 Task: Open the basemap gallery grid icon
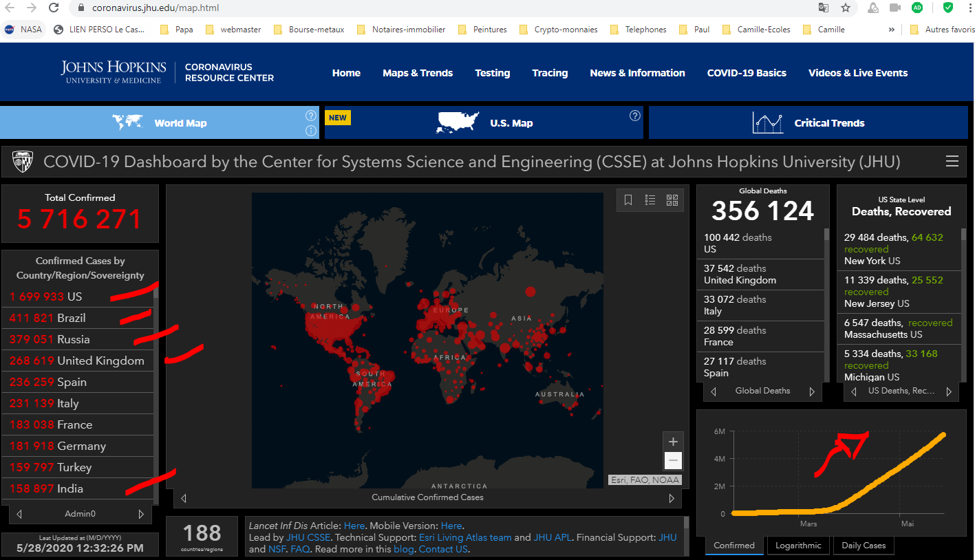click(672, 200)
